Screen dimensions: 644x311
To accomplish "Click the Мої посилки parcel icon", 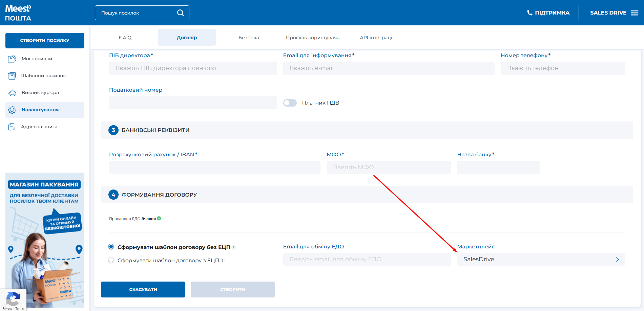I will point(12,59).
